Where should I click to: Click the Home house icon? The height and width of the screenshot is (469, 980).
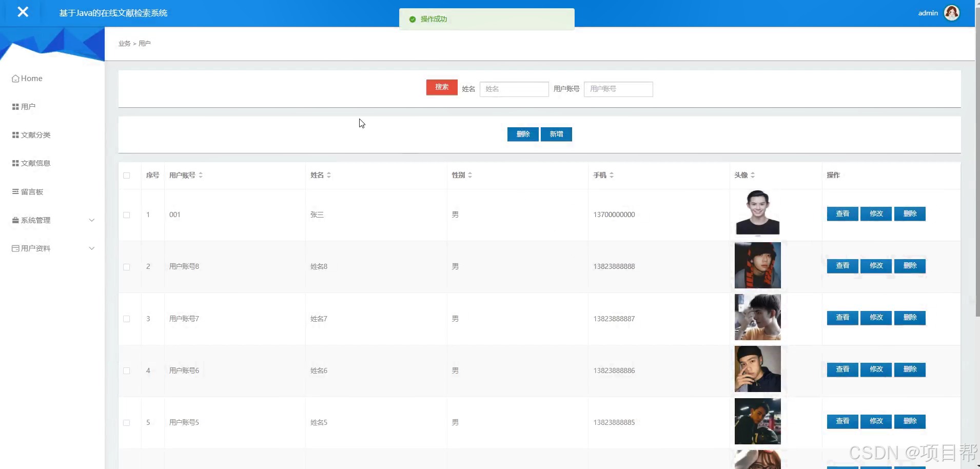pyautogui.click(x=15, y=79)
